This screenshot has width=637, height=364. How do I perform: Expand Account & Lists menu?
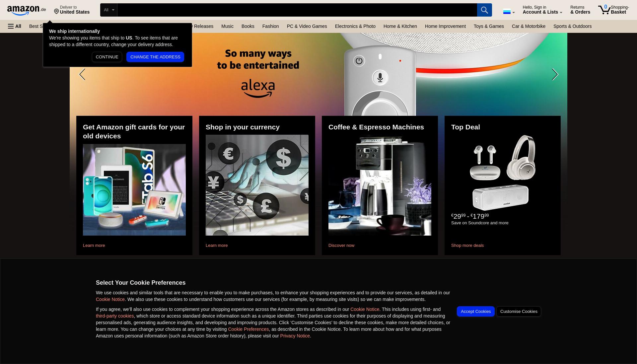pos(542,10)
